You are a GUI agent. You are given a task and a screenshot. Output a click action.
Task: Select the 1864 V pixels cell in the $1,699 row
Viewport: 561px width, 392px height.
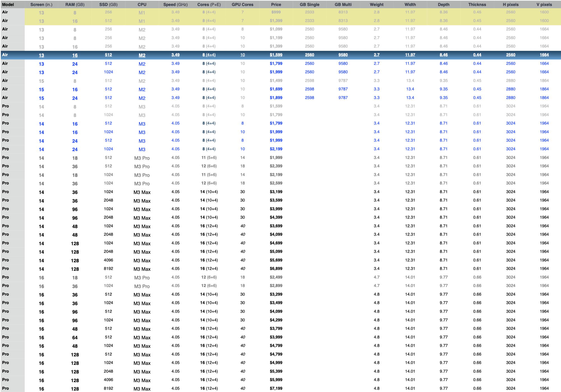[x=544, y=89]
